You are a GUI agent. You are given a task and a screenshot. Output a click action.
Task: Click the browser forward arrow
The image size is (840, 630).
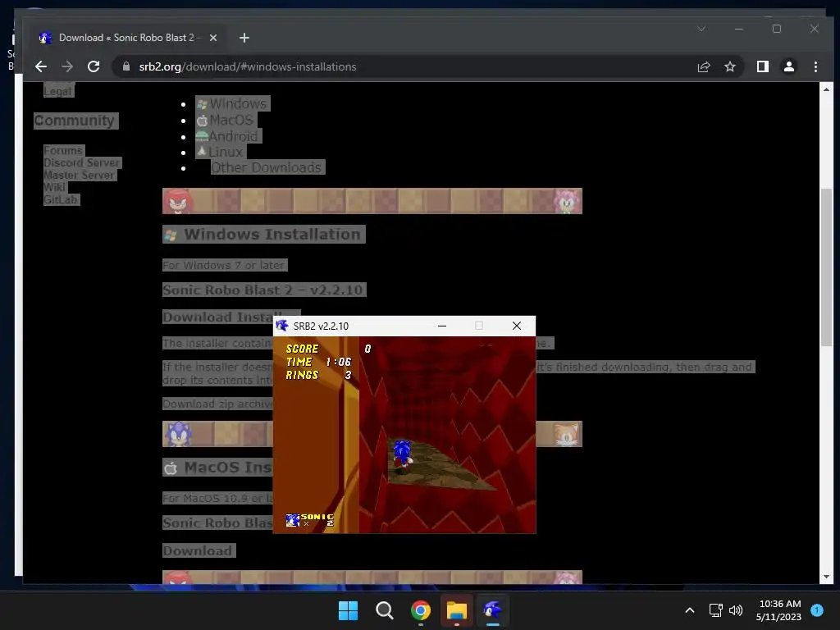tap(67, 66)
